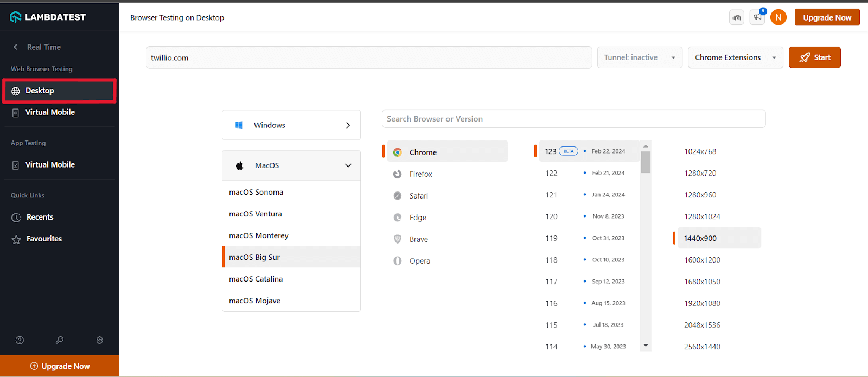The width and height of the screenshot is (868, 377).
Task: Choose the Brave browser icon
Action: pos(398,239)
